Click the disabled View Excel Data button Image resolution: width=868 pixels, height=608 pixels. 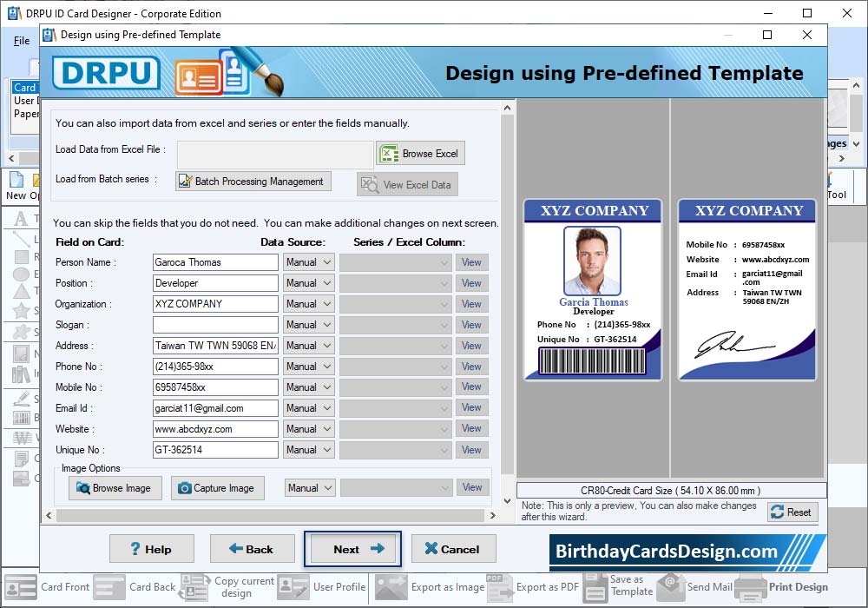[407, 184]
